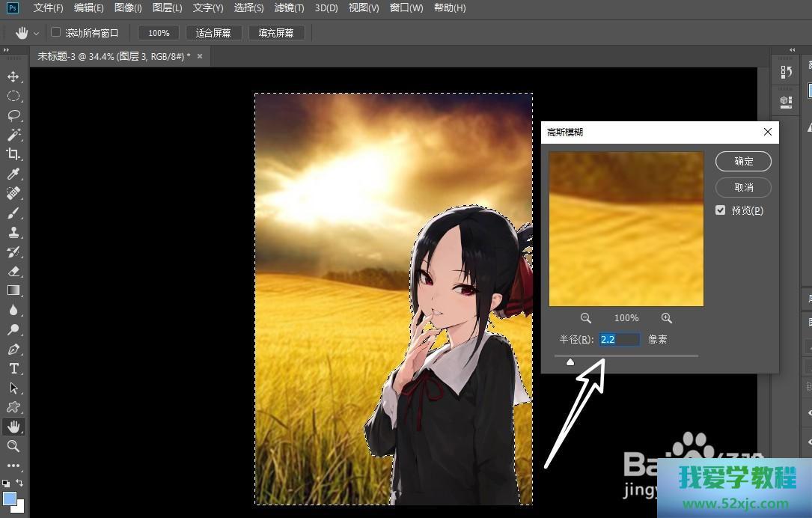Click the radius slider handle
812x518 pixels.
[x=570, y=362]
